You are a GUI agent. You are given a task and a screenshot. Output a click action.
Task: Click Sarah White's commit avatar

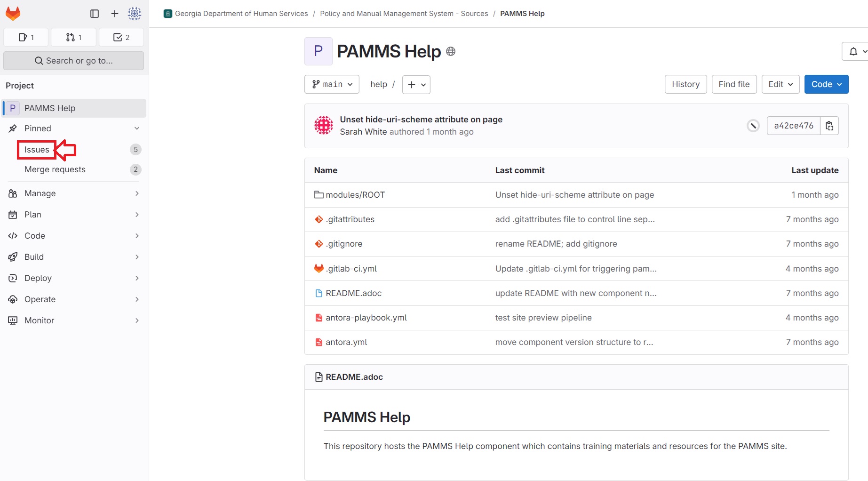[x=324, y=126]
